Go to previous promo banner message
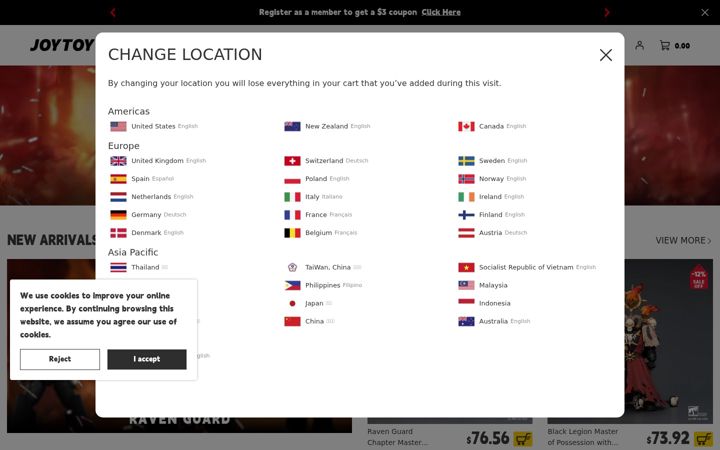Viewport: 720px width, 450px height. click(113, 12)
